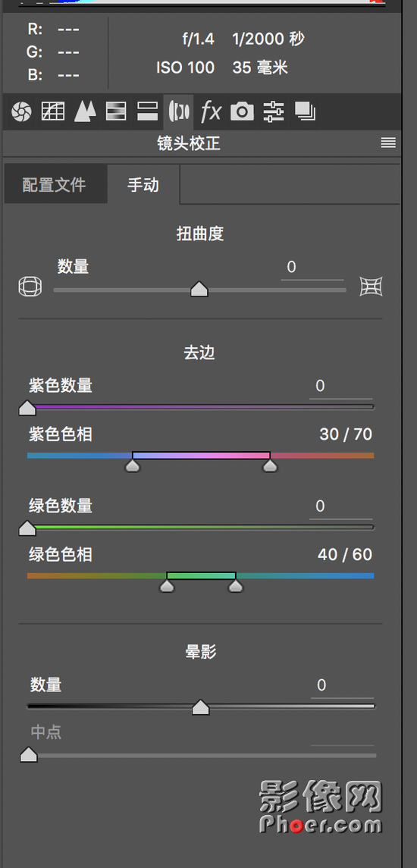417x868 pixels.
Task: Open the 镜头校正 panel flyout menu
Action: 388,143
